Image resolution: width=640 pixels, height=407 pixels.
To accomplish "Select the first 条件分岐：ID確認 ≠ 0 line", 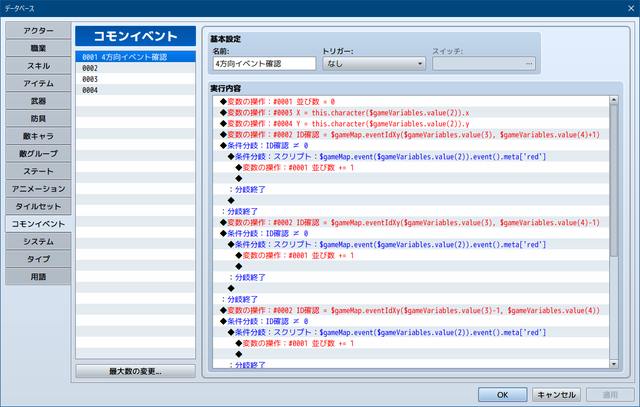I will coord(411,146).
